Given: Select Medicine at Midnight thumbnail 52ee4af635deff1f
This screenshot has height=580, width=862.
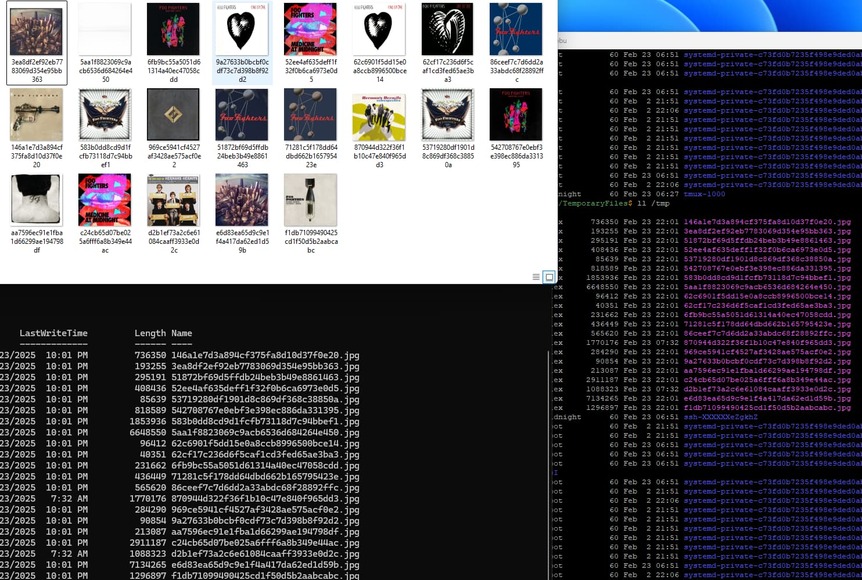Looking at the screenshot, I should (x=311, y=43).
